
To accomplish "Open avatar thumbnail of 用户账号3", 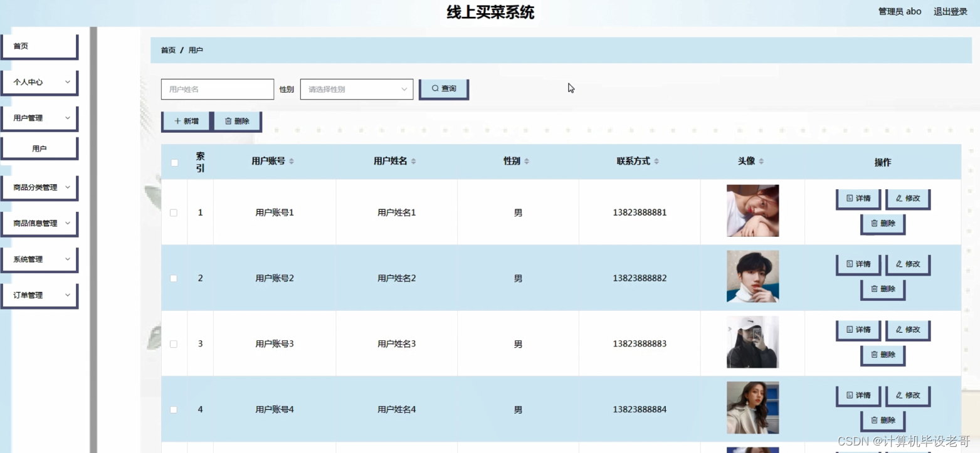I will click(x=752, y=342).
